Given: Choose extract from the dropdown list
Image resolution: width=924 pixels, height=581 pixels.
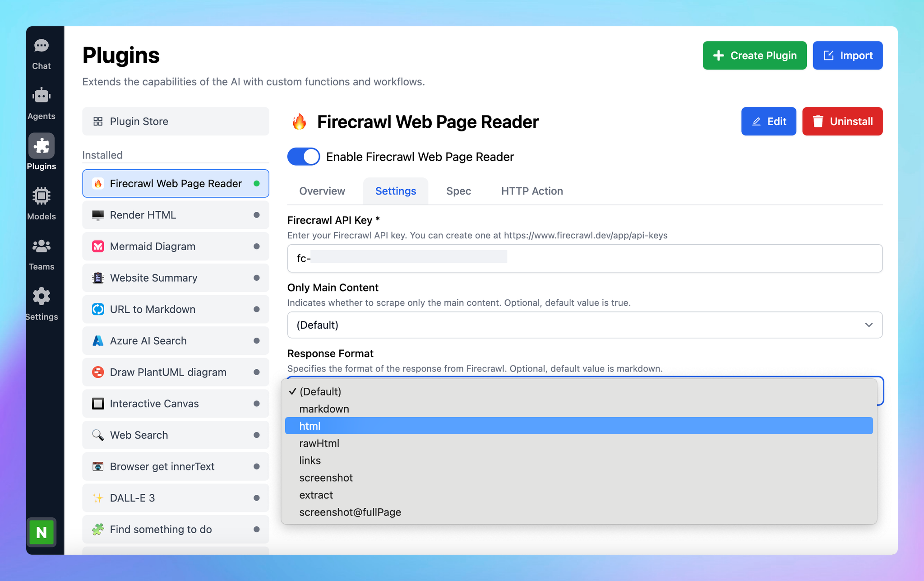Looking at the screenshot, I should [x=579, y=495].
